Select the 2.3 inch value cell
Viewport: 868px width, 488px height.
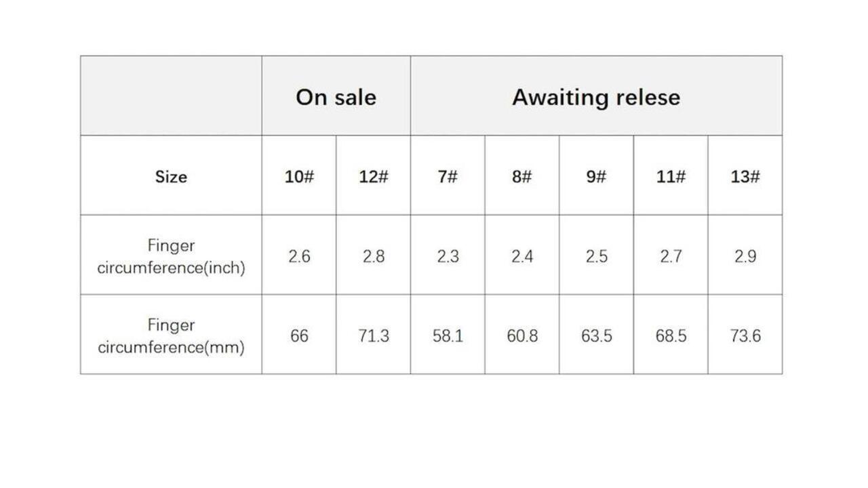point(448,256)
